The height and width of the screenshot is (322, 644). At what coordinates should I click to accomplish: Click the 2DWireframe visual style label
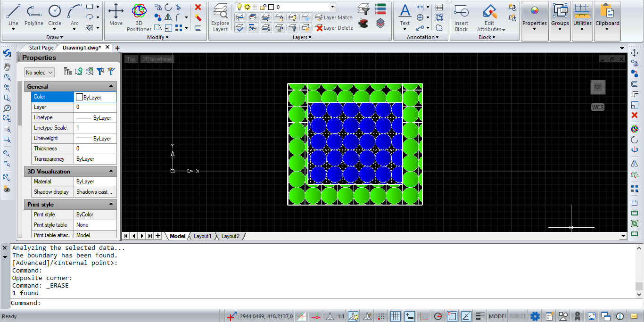[x=157, y=59]
